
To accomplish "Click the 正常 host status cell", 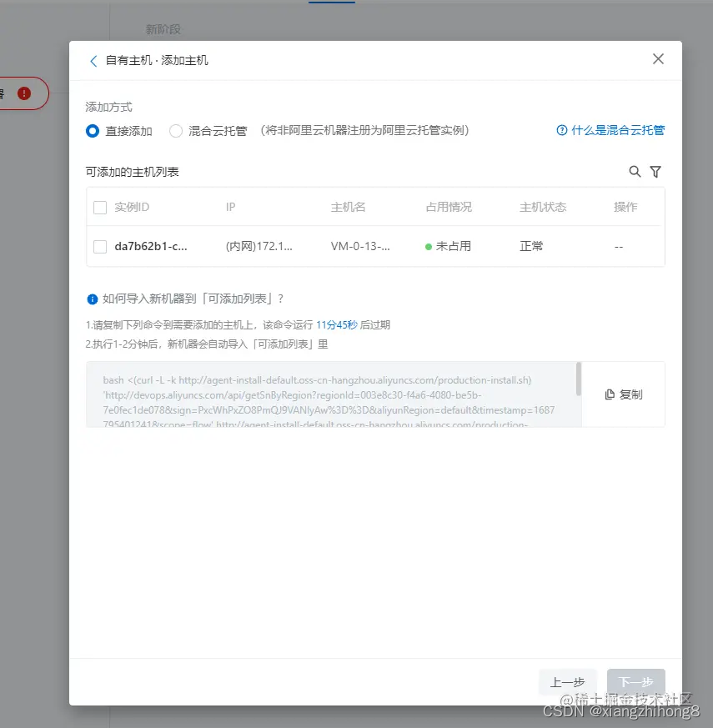I will (531, 247).
